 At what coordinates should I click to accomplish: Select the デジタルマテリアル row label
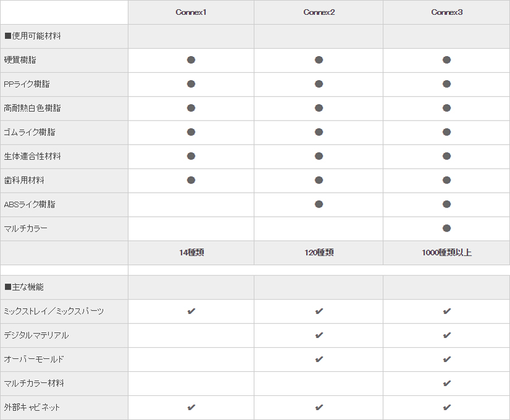[x=36, y=335]
